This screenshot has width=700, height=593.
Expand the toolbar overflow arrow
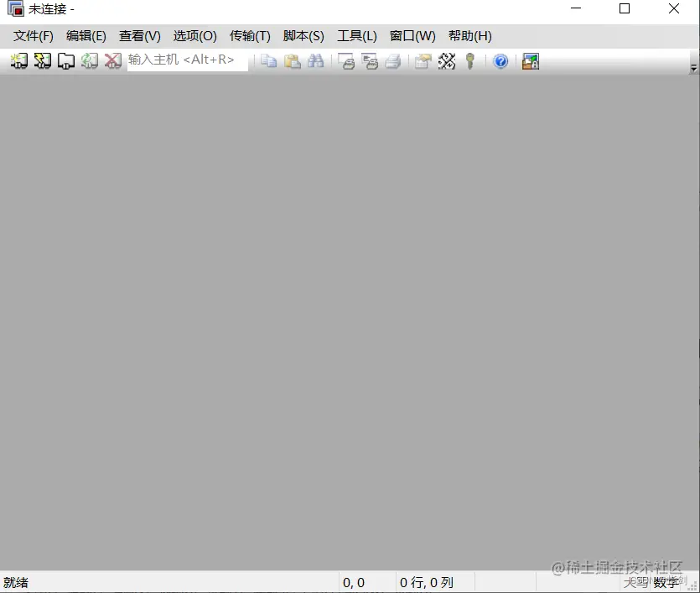(x=693, y=68)
